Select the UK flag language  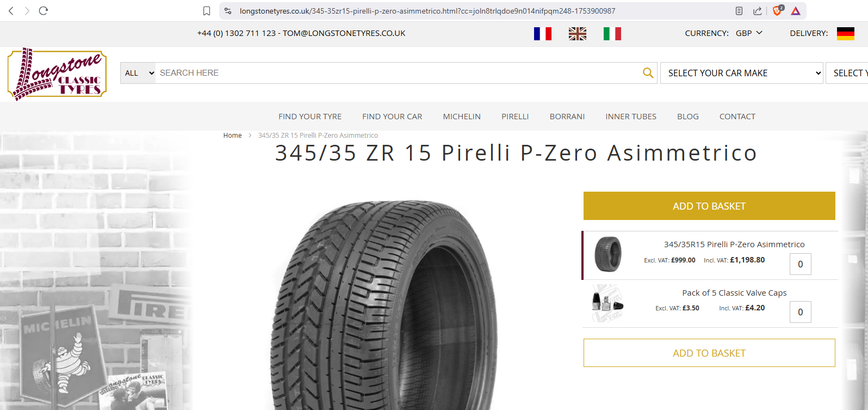pos(578,34)
